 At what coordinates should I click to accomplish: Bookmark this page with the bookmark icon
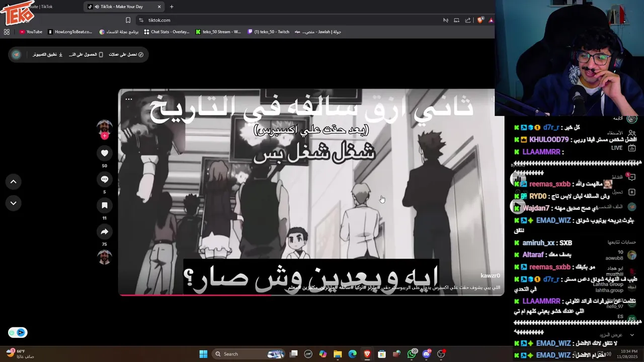(x=128, y=20)
